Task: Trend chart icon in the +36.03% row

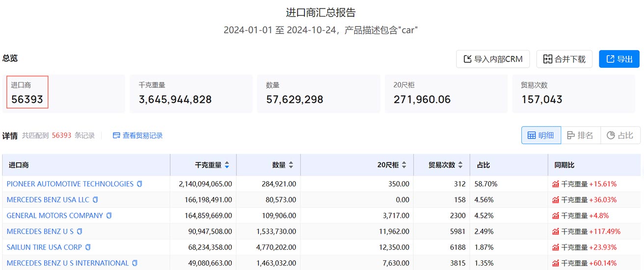Action: click(556, 200)
